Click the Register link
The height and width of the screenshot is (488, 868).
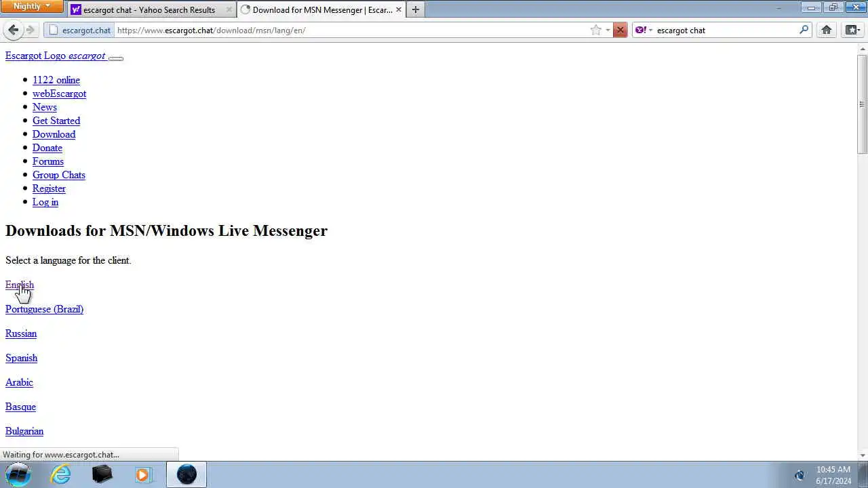[49, 188]
